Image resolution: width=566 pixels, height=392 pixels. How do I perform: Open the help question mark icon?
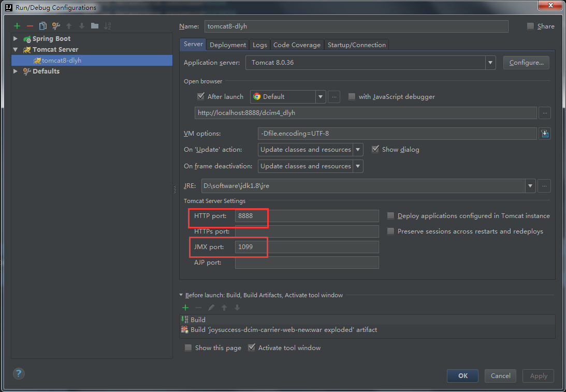click(19, 373)
